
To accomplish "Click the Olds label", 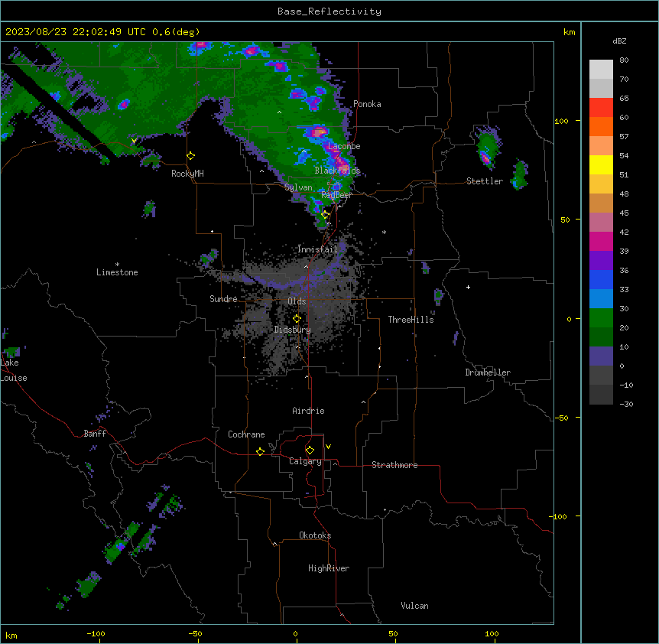I will tap(297, 301).
